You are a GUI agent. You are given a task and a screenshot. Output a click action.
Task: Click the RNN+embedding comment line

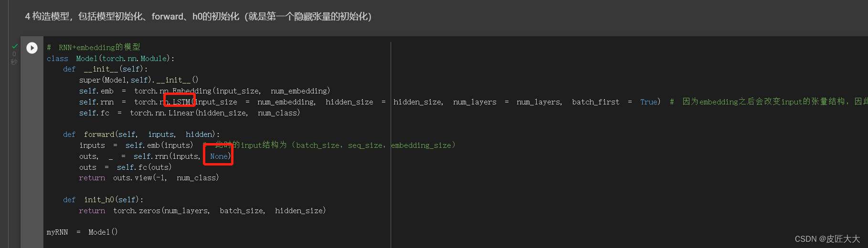click(94, 47)
